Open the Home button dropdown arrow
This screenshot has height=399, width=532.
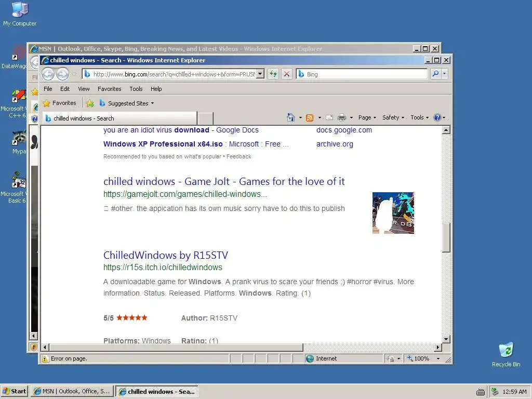(300, 118)
